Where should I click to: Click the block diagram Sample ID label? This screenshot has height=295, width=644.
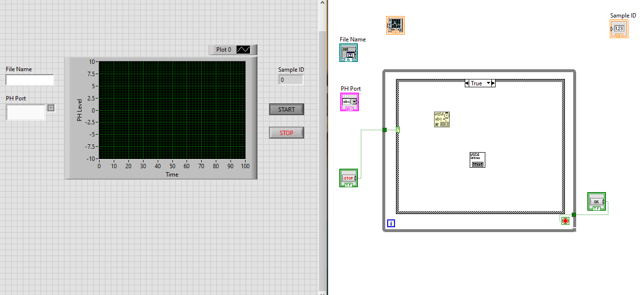pos(623,16)
